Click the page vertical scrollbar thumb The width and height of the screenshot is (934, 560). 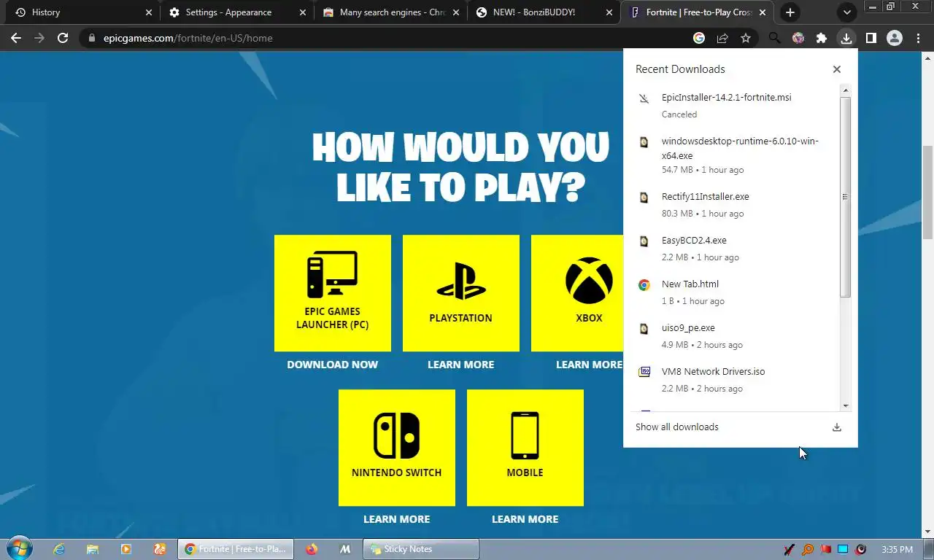(927, 192)
